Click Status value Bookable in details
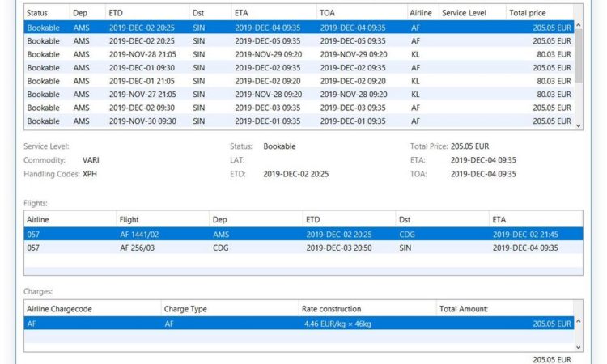Image resolution: width=607 pixels, height=364 pixels. [x=279, y=146]
